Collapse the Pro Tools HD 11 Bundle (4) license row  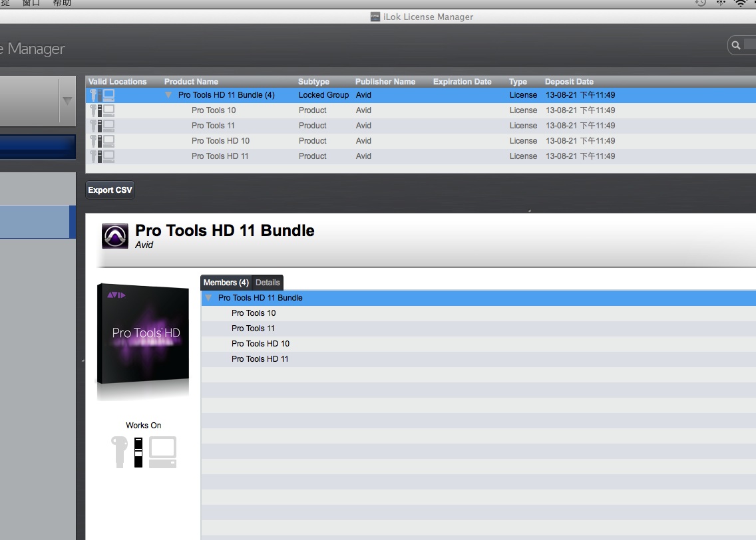pos(168,95)
